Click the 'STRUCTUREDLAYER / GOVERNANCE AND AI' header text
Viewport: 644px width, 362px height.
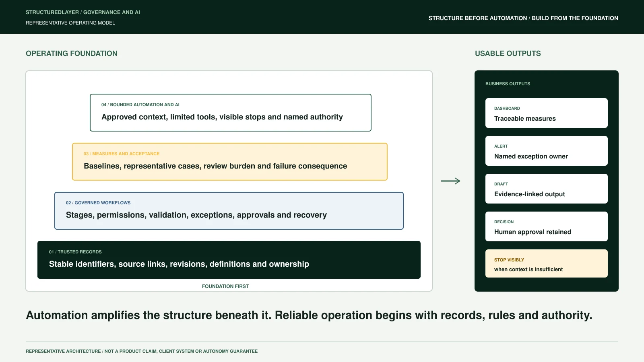pyautogui.click(x=83, y=12)
